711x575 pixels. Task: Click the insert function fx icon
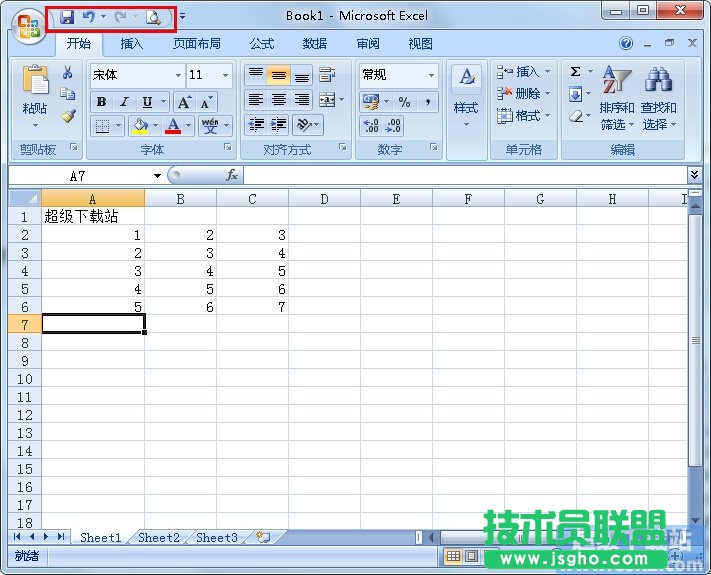(x=232, y=175)
